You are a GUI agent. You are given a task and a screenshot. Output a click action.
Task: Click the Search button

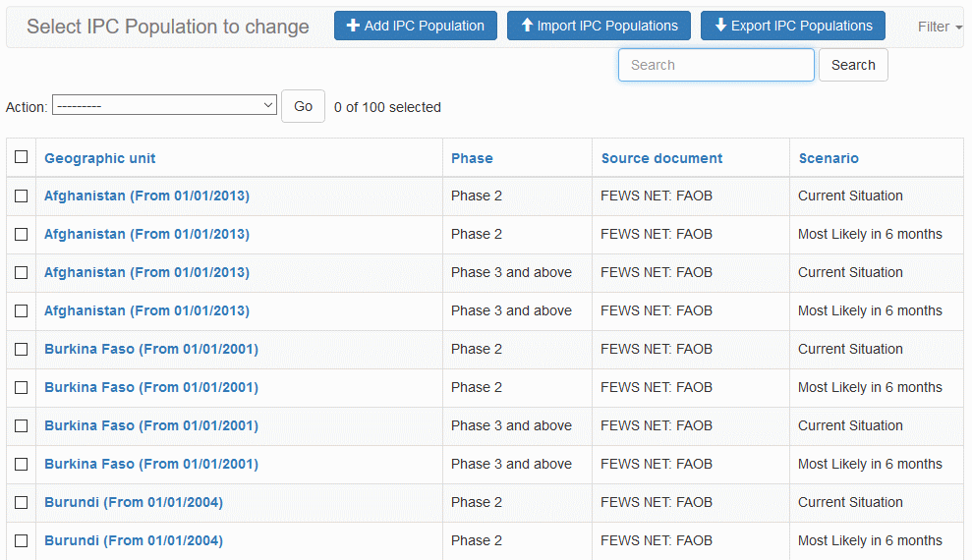pos(852,65)
